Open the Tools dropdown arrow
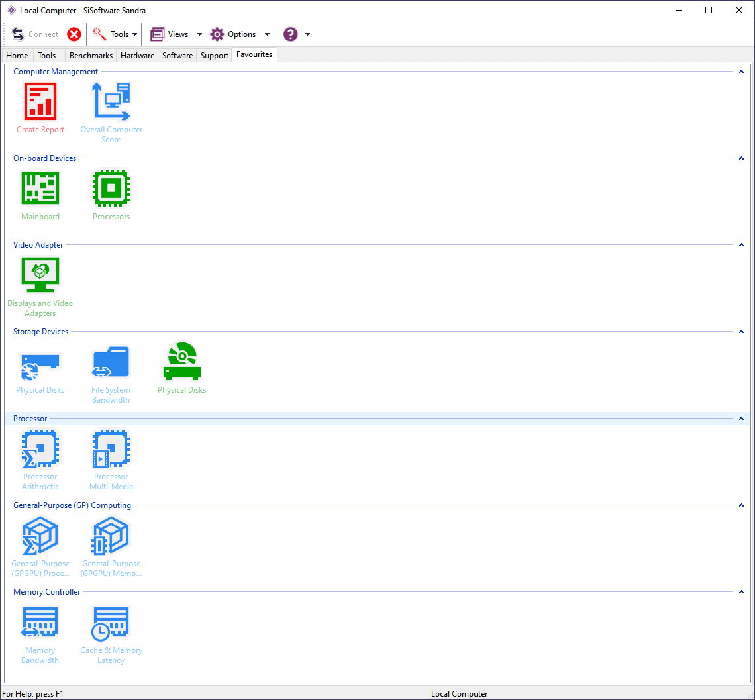The height and width of the screenshot is (700, 755). (x=135, y=34)
